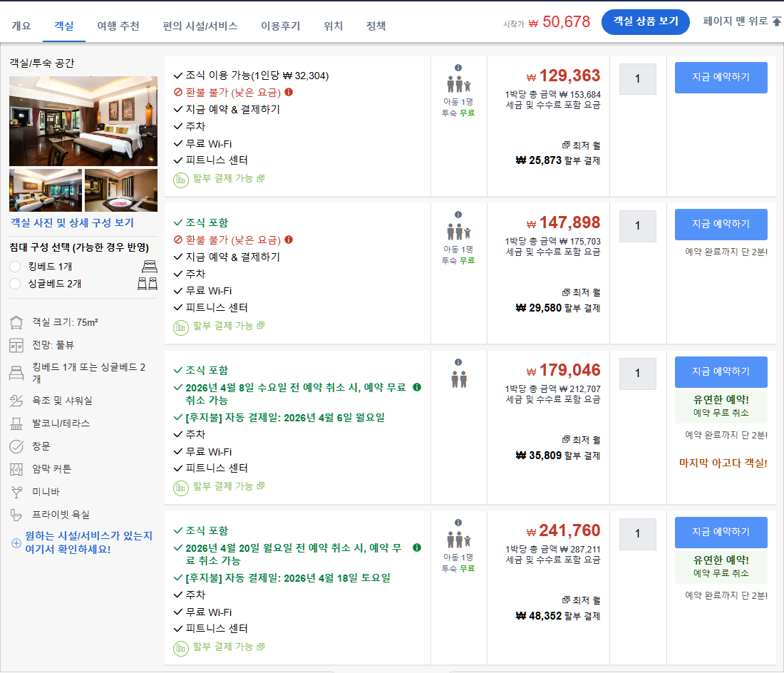The width and height of the screenshot is (784, 673).
Task: Open 원하는 시설/서비스가 있는지 확인 link
Action: point(88,543)
